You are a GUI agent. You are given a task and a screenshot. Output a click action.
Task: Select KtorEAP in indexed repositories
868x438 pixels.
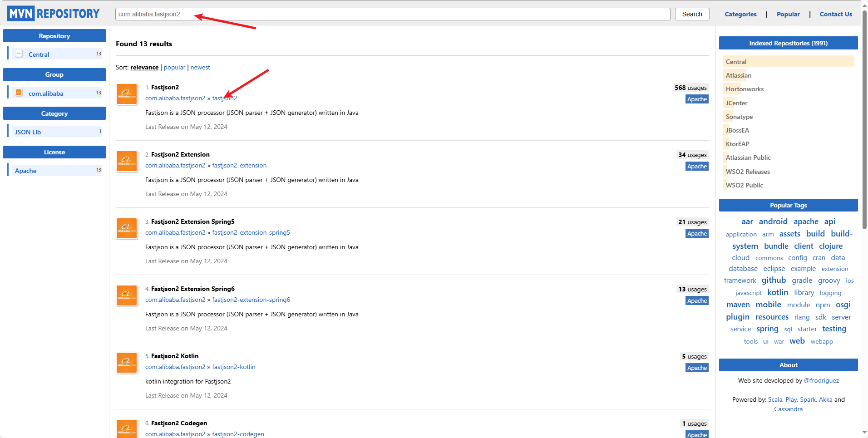pyautogui.click(x=737, y=144)
